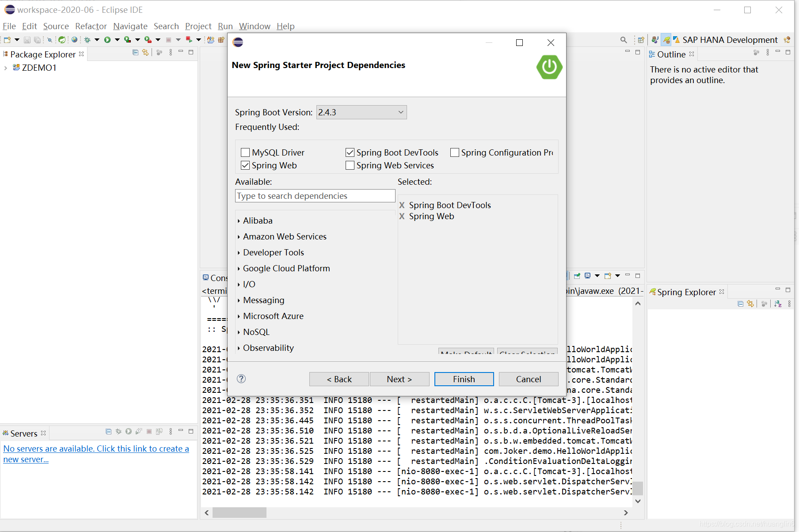
Task: Expand the Microsoft Azure category
Action: point(239,316)
